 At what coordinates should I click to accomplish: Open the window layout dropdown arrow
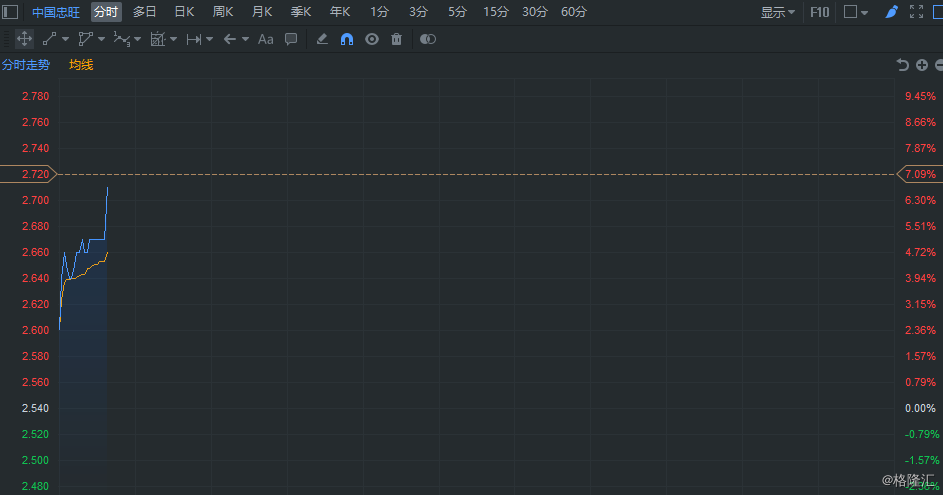pyautogui.click(x=864, y=12)
